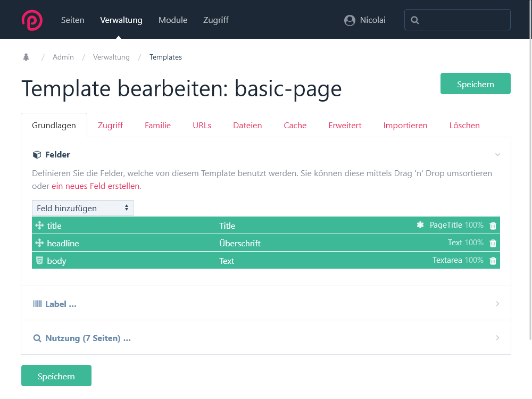Screen dimensions: 532x399
Task: Click the HTML5 icon of body field
Action: tap(39, 261)
